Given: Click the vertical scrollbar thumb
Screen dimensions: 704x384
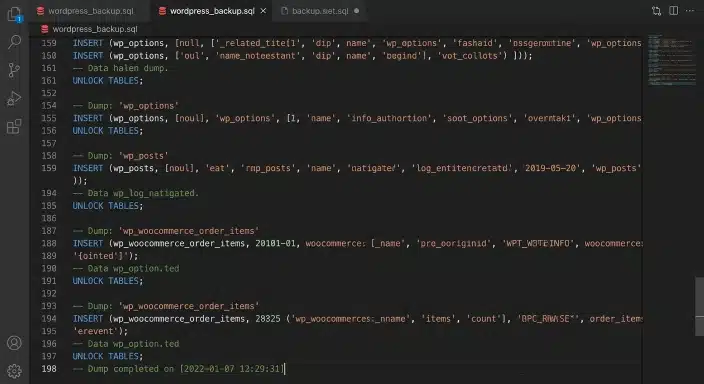Looking at the screenshot, I should coord(700,307).
